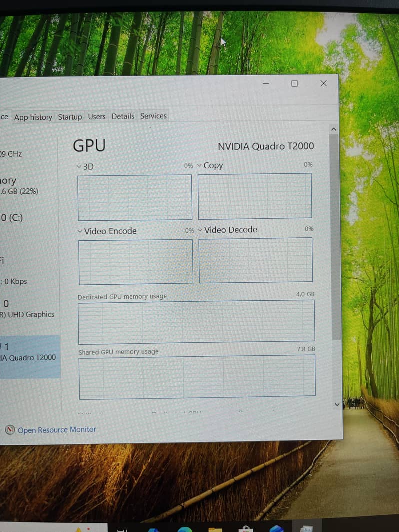Image resolution: width=399 pixels, height=532 pixels.
Task: Open Microsoft Store from the taskbar
Action: tap(245, 530)
